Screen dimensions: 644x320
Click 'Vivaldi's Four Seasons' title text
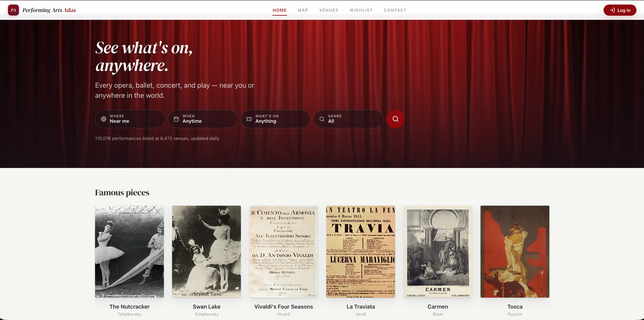pyautogui.click(x=283, y=306)
